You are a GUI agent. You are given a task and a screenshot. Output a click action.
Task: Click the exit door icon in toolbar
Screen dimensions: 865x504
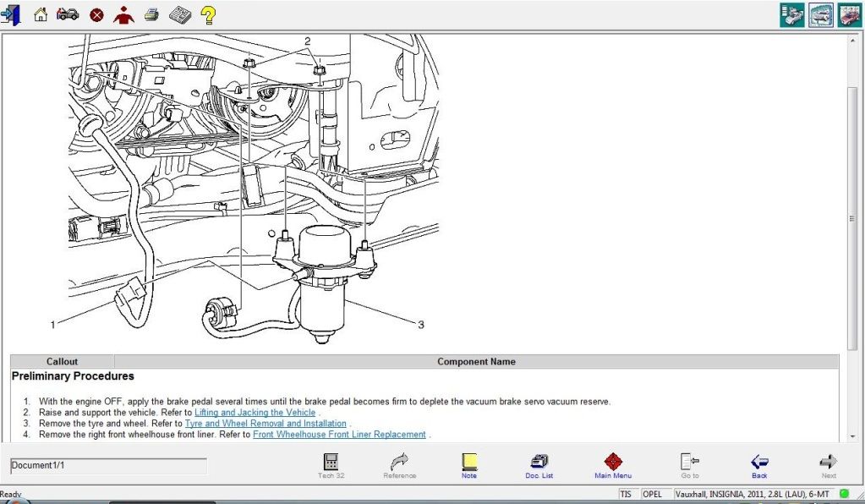[11, 14]
